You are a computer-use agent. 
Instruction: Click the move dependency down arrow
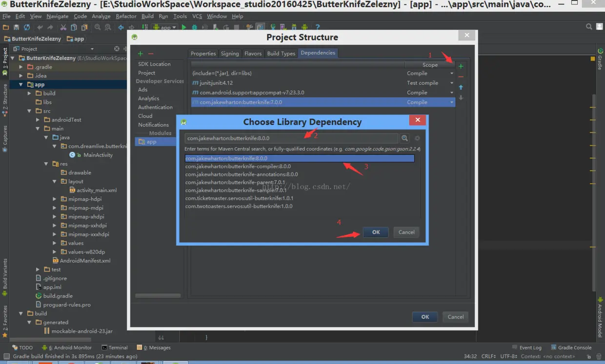(461, 98)
